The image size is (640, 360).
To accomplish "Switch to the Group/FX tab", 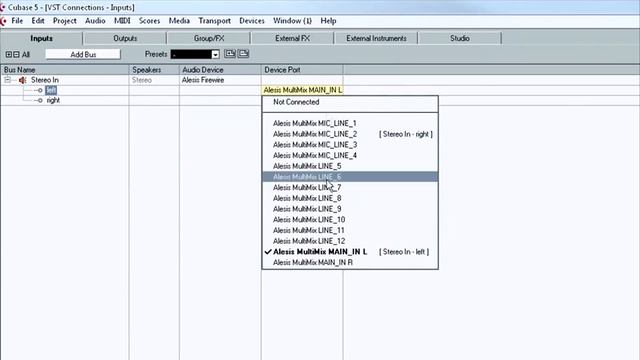I will pyautogui.click(x=209, y=38).
